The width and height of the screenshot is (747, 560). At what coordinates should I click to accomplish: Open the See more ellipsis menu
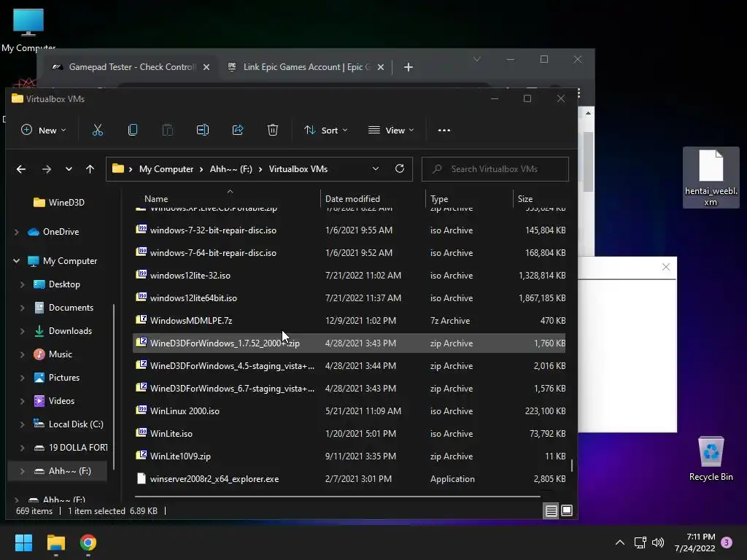click(x=444, y=130)
